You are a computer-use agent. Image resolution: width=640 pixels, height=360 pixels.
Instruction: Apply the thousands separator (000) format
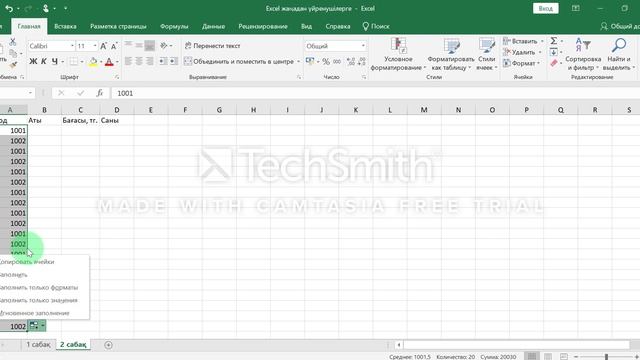[337, 62]
